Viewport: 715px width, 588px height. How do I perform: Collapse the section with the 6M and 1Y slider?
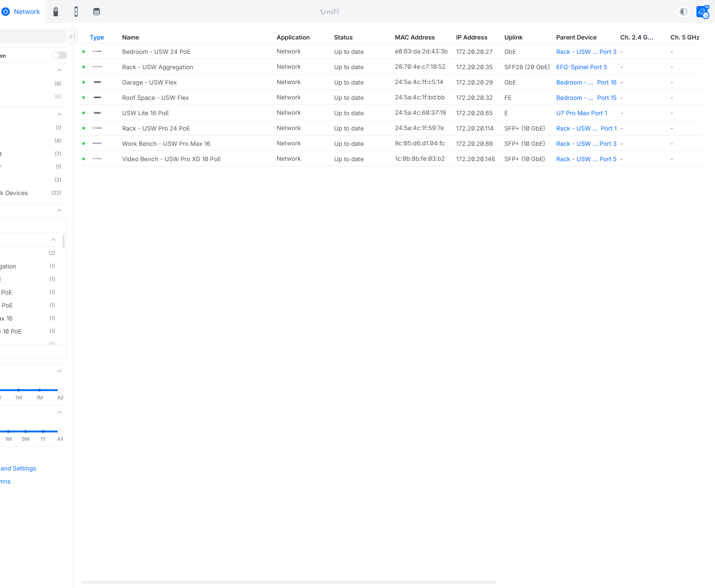pyautogui.click(x=59, y=412)
